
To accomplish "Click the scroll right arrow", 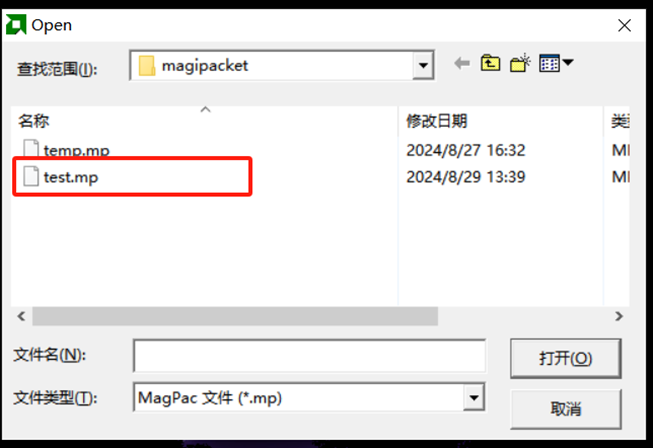I will point(619,316).
